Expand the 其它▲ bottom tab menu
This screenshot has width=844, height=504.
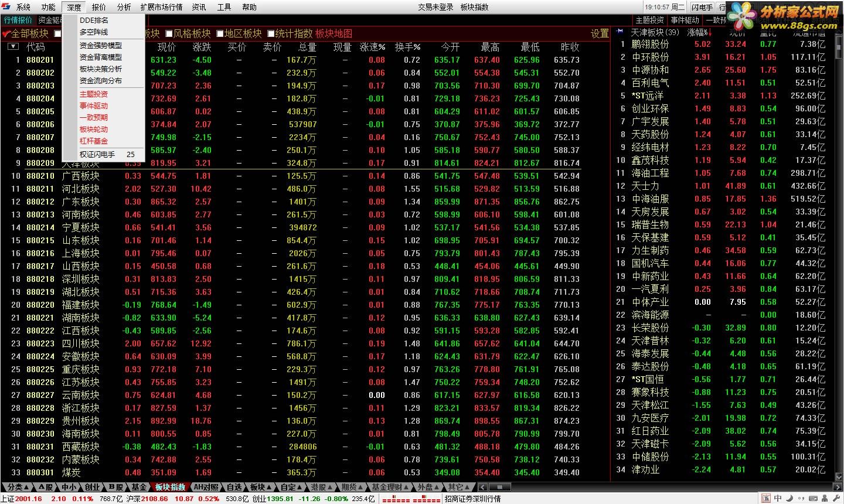tap(459, 487)
